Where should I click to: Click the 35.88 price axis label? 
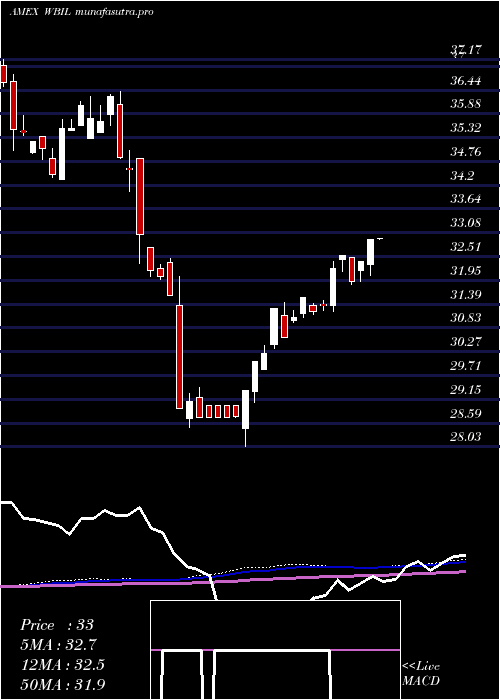tap(466, 104)
